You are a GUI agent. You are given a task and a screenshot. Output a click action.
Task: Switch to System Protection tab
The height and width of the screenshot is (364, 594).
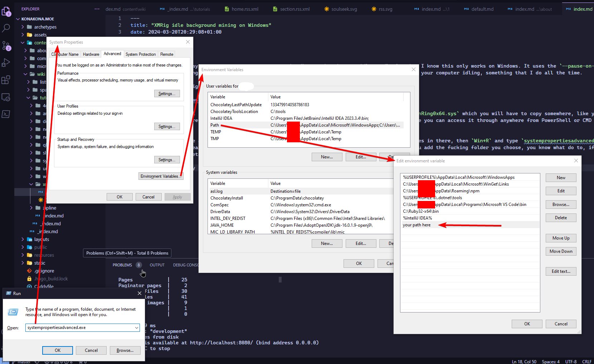141,54
